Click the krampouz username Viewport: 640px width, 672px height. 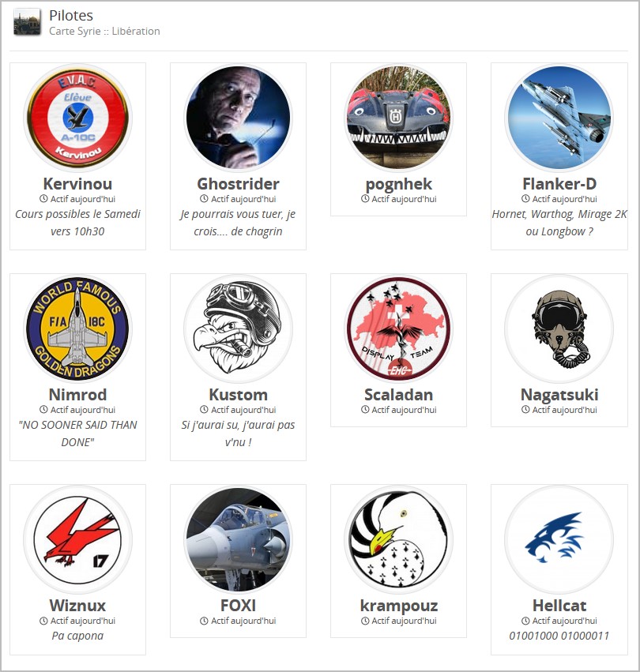[399, 606]
